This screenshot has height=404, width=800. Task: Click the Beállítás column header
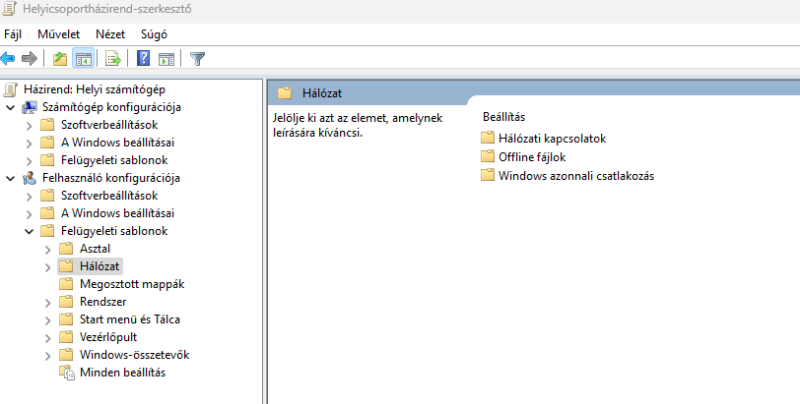point(504,117)
